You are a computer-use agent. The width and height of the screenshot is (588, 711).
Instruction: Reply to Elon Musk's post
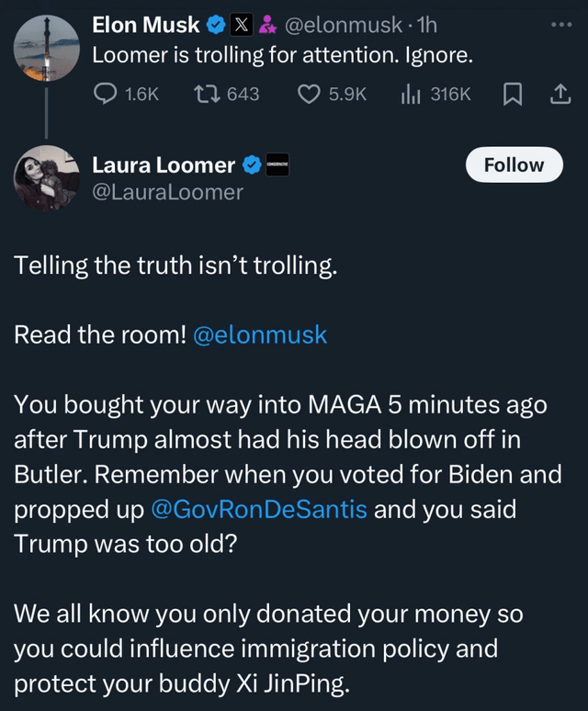pos(107,94)
